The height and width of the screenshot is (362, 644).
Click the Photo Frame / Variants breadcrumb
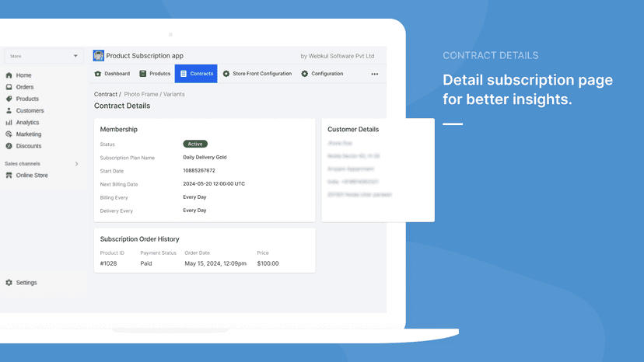click(x=155, y=94)
